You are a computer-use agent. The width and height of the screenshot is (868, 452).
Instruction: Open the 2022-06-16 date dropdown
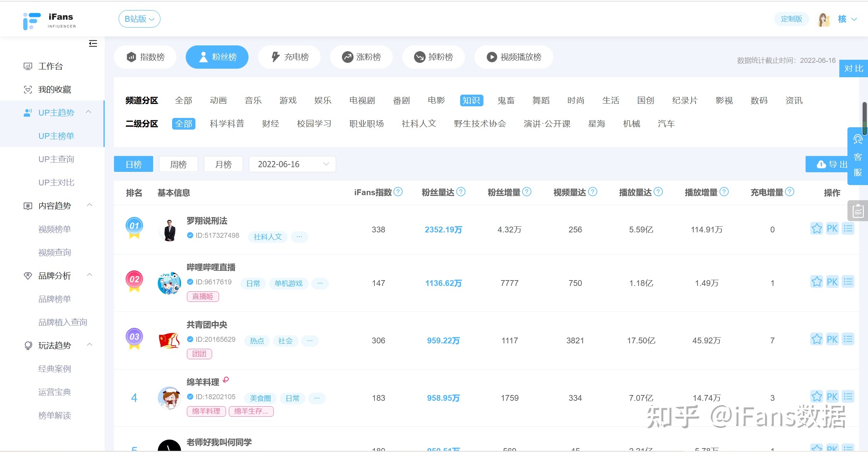point(292,165)
